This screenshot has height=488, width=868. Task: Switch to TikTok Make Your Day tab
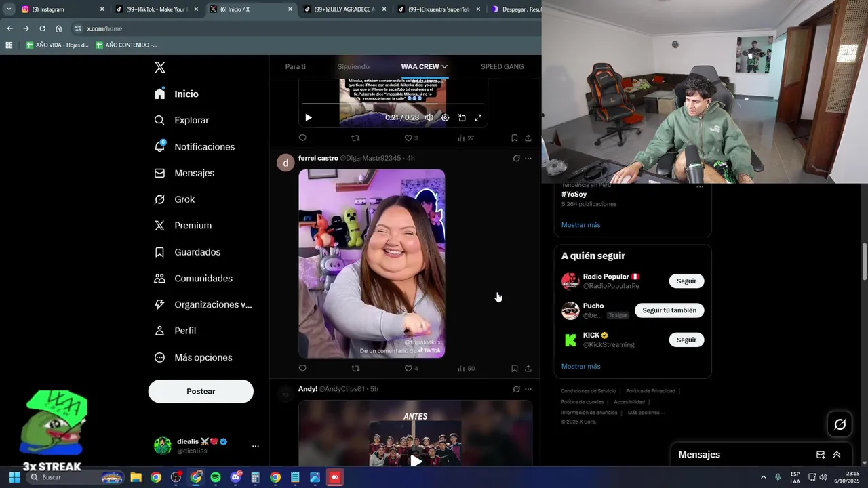tap(157, 9)
